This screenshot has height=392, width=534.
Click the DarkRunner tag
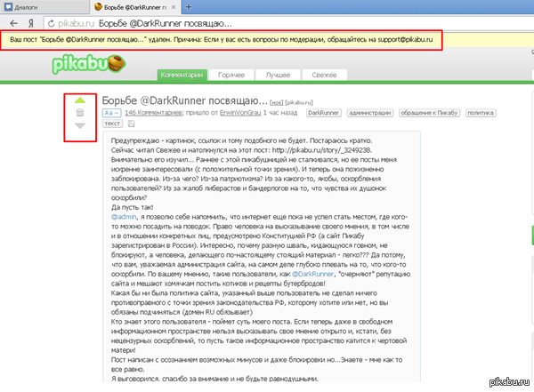323,113
